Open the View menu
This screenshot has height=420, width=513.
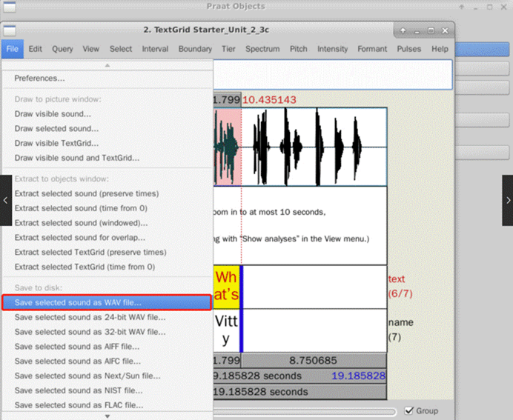coord(90,49)
